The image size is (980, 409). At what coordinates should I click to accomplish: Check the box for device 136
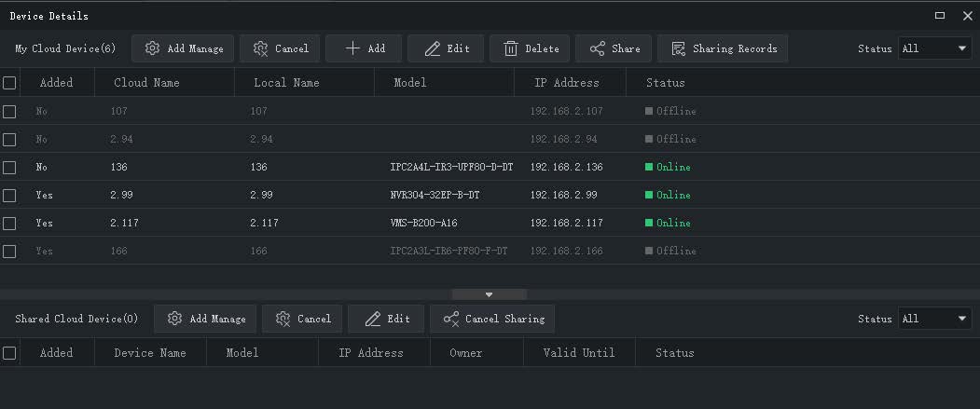click(9, 168)
